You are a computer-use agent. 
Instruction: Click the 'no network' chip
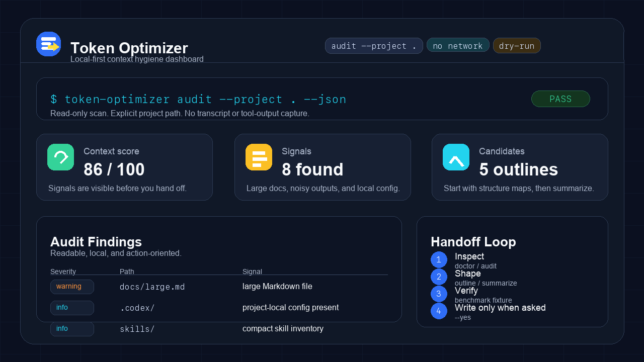(458, 45)
